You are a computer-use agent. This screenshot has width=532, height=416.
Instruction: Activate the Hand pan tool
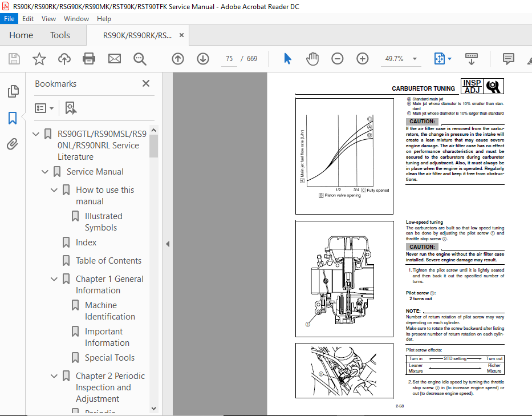click(312, 59)
